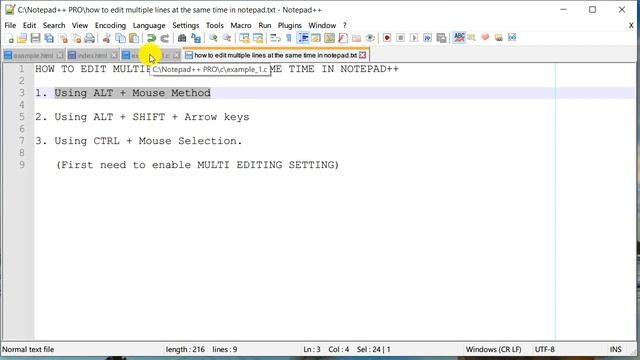The width and height of the screenshot is (640, 360).
Task: Open the View menu
Action: pos(80,25)
